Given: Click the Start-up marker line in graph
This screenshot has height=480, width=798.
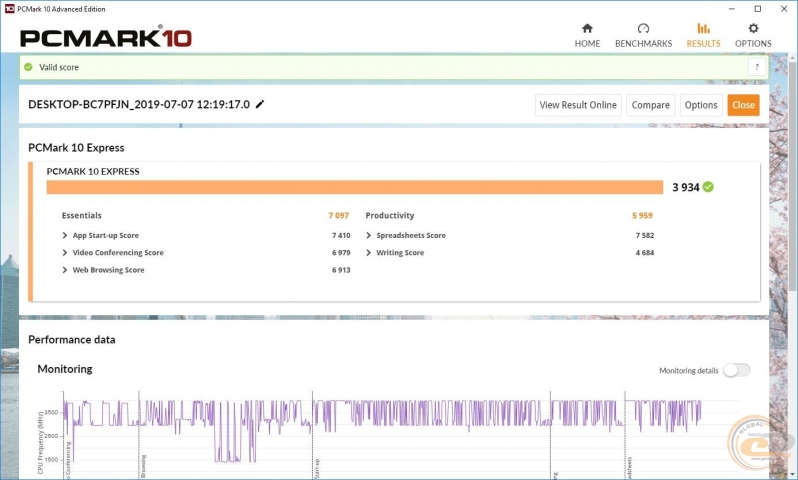Looking at the screenshot, I should [312, 435].
